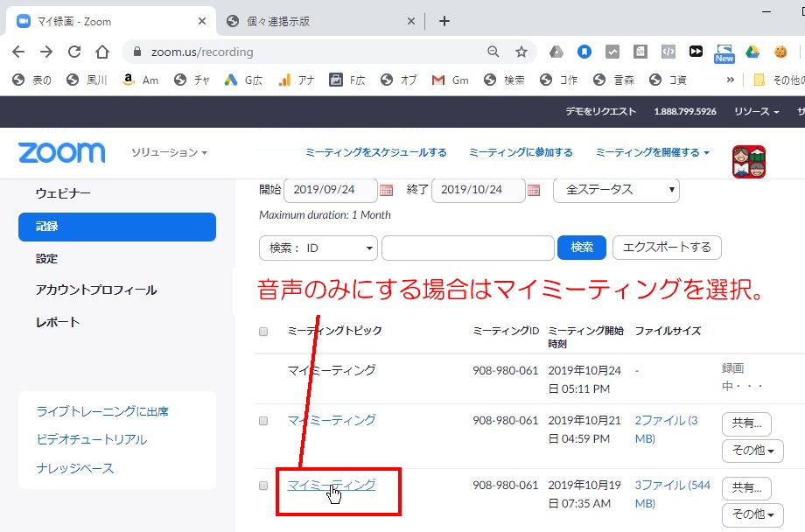Switch to the マイ録画 - Zoom tab
Image resolution: width=805 pixels, height=532 pixels.
110,21
